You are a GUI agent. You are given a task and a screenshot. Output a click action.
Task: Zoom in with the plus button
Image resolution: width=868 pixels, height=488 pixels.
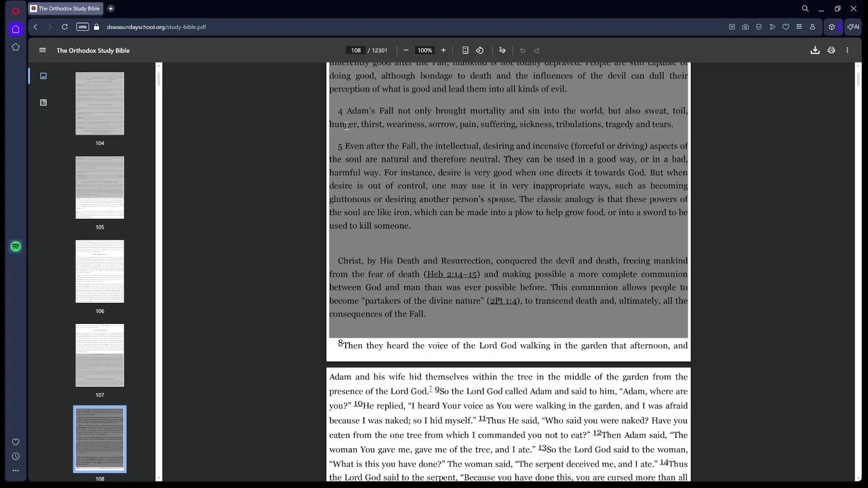coord(443,50)
